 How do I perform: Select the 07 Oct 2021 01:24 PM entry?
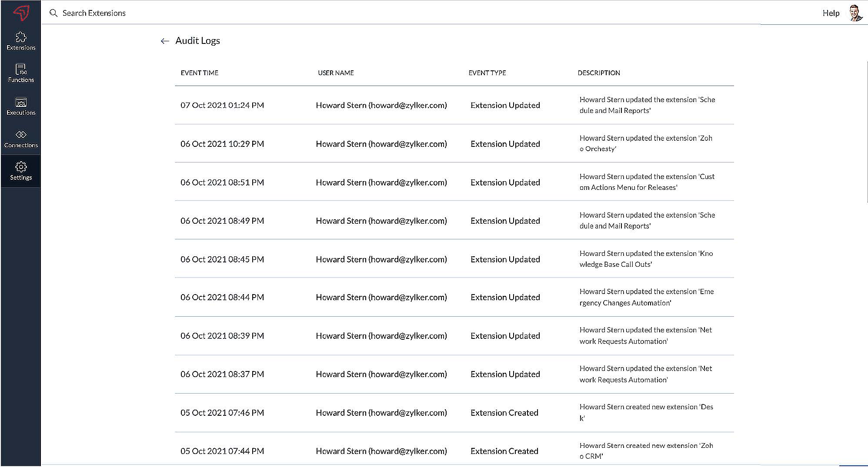454,105
